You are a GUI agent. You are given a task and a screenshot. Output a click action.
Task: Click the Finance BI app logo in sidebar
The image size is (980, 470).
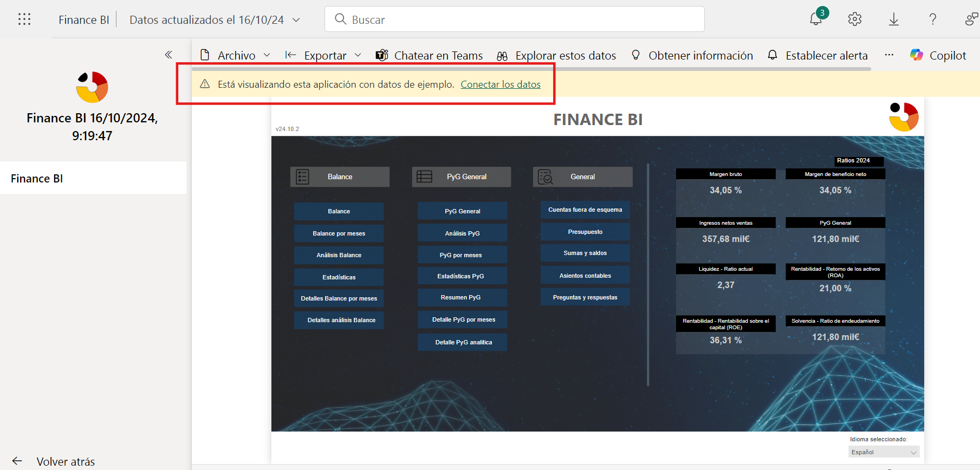point(92,87)
